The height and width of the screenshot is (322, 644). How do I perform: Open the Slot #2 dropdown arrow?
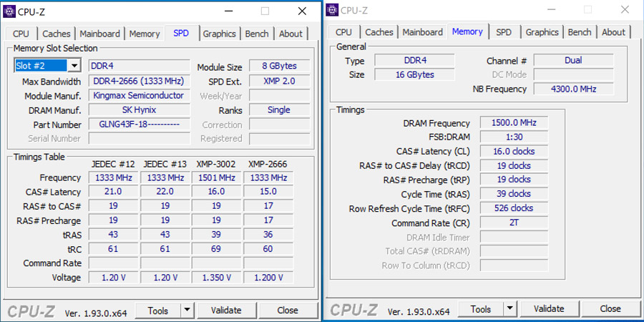[x=74, y=66]
